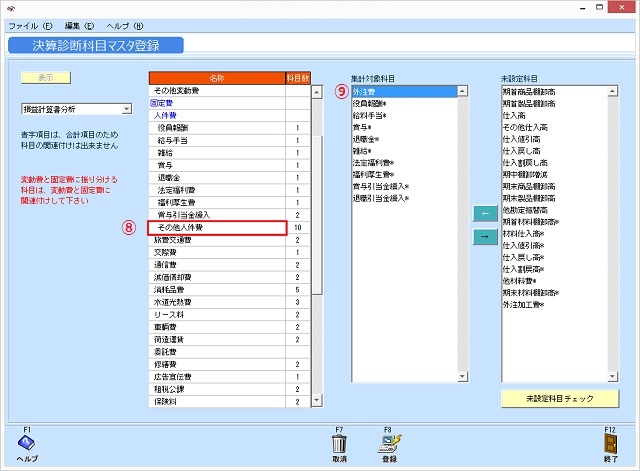Select the 保険料 row

coord(230,402)
